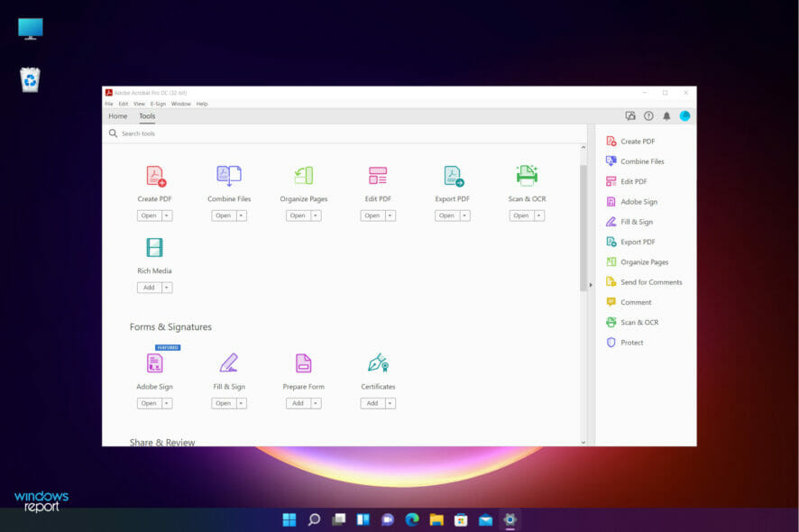Screen dimensions: 799x532
Task: Click the help question mark icon
Action: 648,116
